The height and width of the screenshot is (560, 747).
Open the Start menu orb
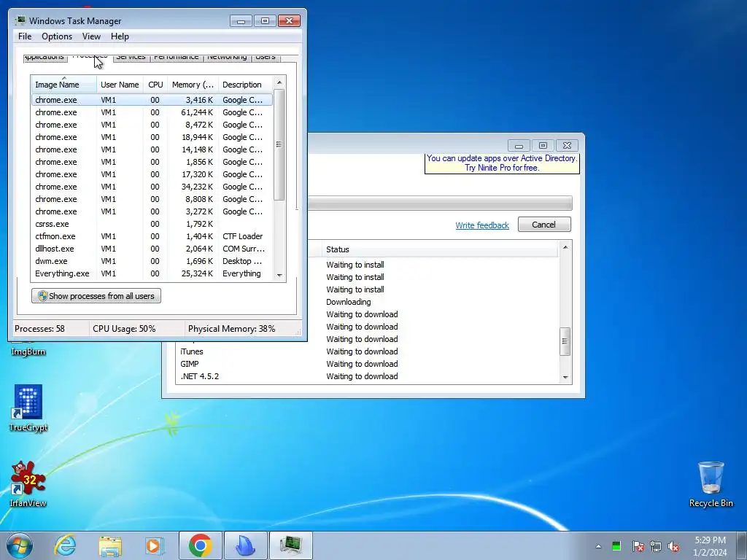(20, 545)
